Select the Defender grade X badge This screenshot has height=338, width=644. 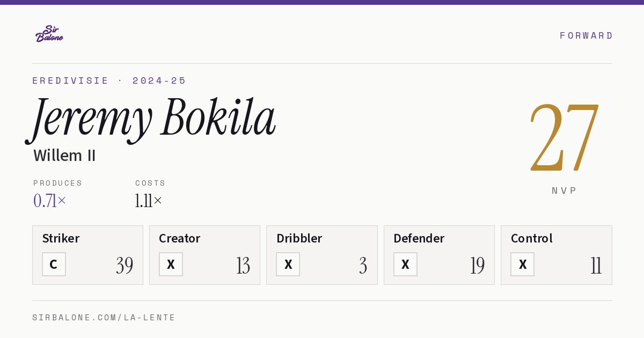405,264
